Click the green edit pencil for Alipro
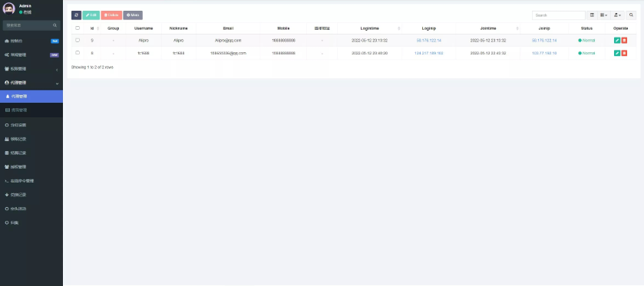Viewport: 644px width, 286px height. click(x=617, y=40)
